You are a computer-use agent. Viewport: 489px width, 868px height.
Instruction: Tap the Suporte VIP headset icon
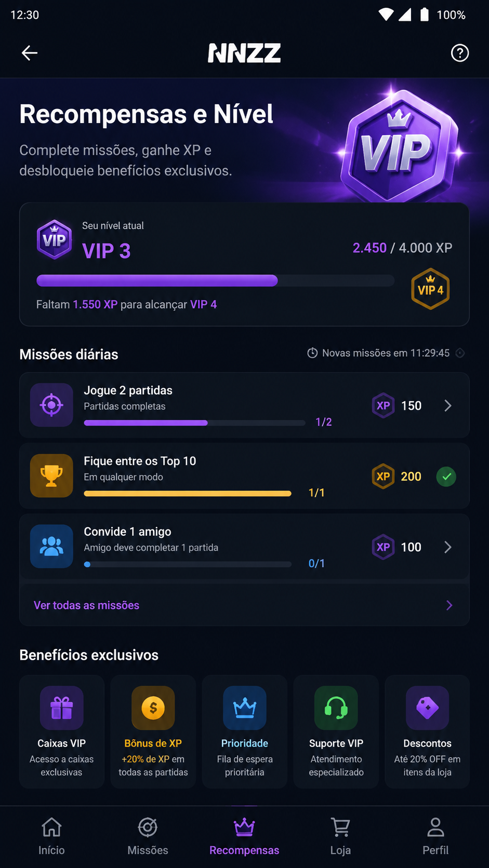(336, 708)
